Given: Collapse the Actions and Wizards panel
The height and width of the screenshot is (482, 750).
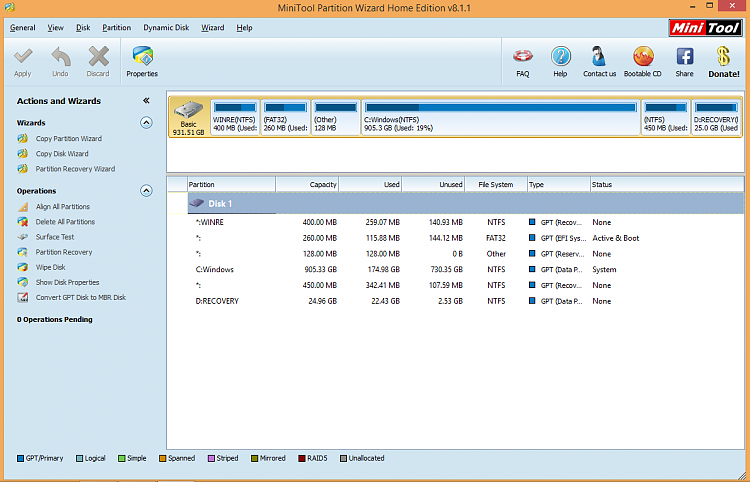Looking at the screenshot, I should 146,100.
